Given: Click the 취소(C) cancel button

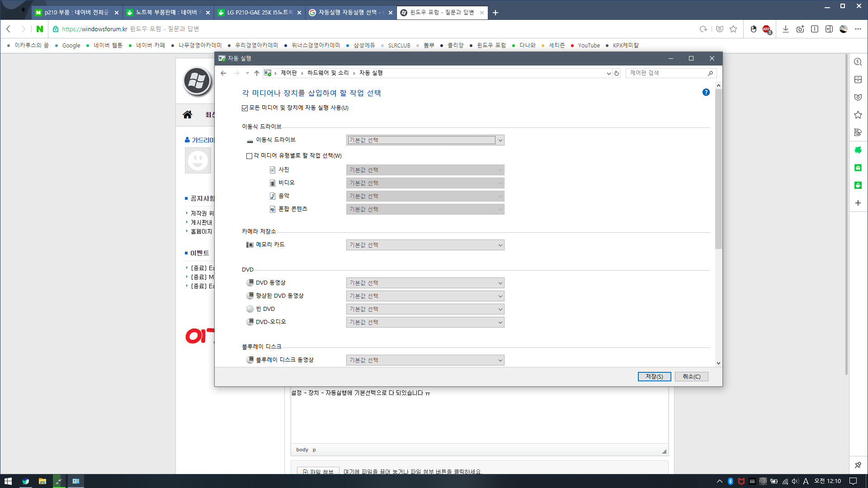Looking at the screenshot, I should [691, 377].
